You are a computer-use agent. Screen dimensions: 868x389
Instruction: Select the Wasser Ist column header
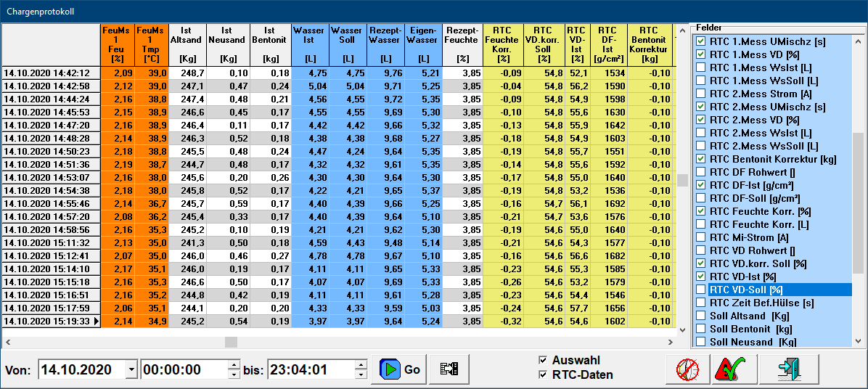[x=310, y=44]
